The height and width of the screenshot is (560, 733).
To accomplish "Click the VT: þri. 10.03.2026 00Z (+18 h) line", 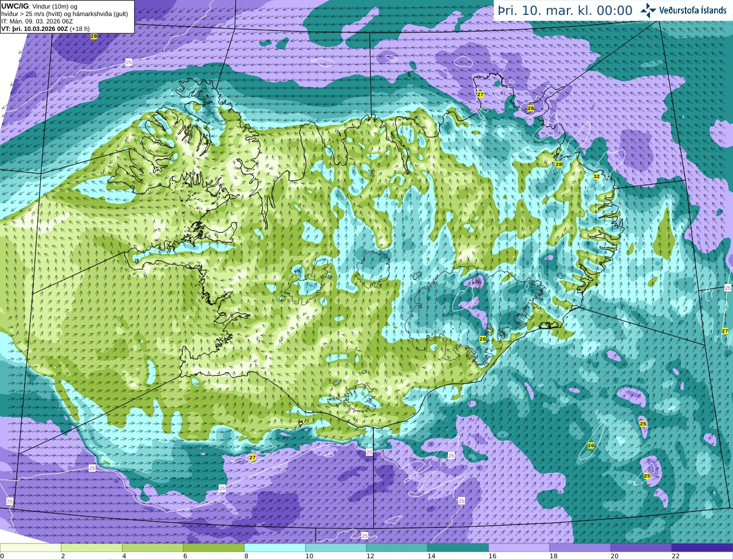I will 45,29.
